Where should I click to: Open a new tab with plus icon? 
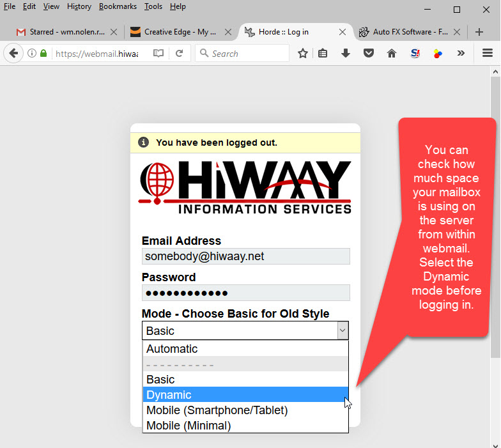pyautogui.click(x=479, y=32)
